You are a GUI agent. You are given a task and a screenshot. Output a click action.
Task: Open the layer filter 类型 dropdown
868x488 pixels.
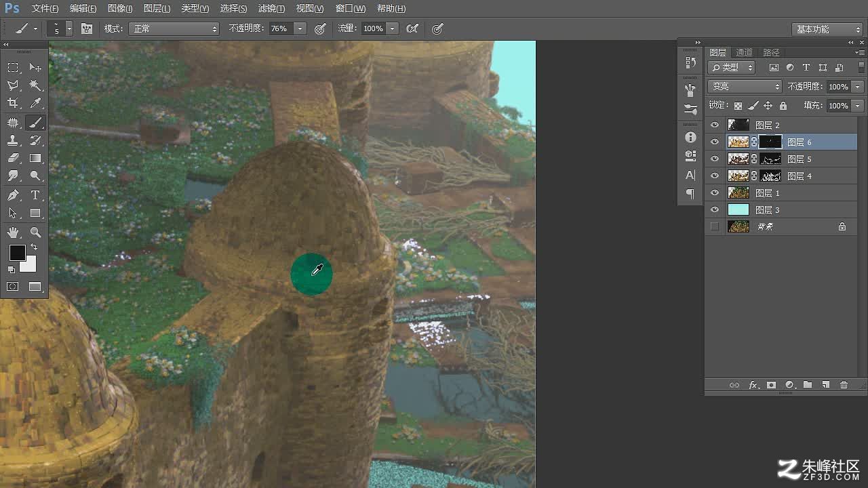[x=732, y=67]
